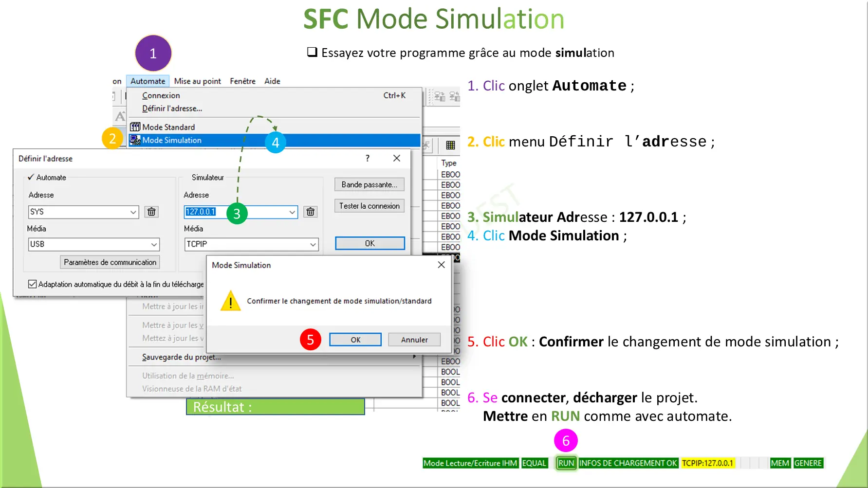Image resolution: width=868 pixels, height=488 pixels.
Task: Click the warning icon in the Mode Simulation dialog
Action: [x=230, y=301]
